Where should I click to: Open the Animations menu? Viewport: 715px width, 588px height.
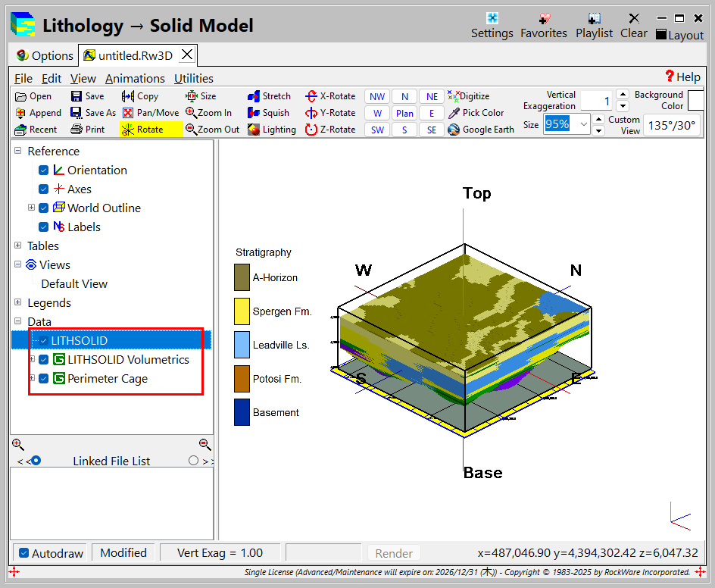point(135,78)
